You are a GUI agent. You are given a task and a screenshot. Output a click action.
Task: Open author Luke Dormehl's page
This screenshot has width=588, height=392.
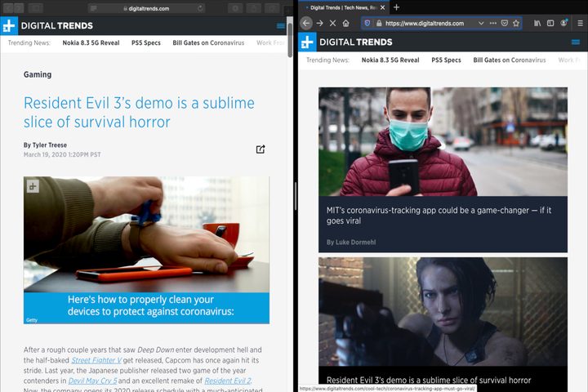pyautogui.click(x=355, y=243)
